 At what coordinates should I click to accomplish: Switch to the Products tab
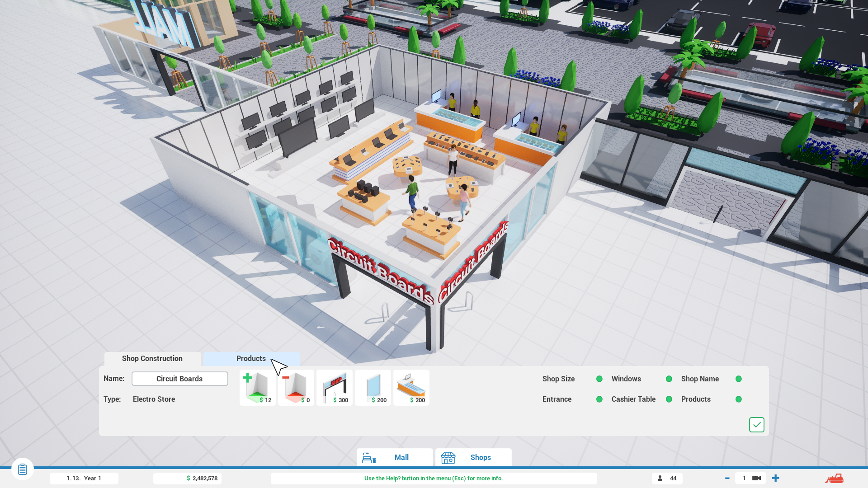pyautogui.click(x=251, y=358)
